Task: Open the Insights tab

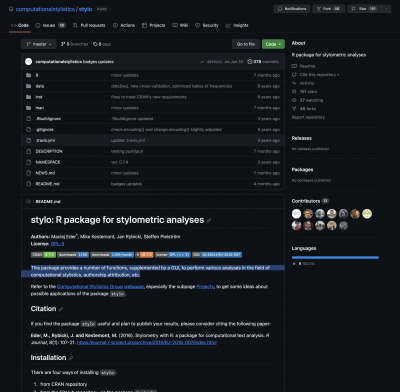Action: [237, 25]
